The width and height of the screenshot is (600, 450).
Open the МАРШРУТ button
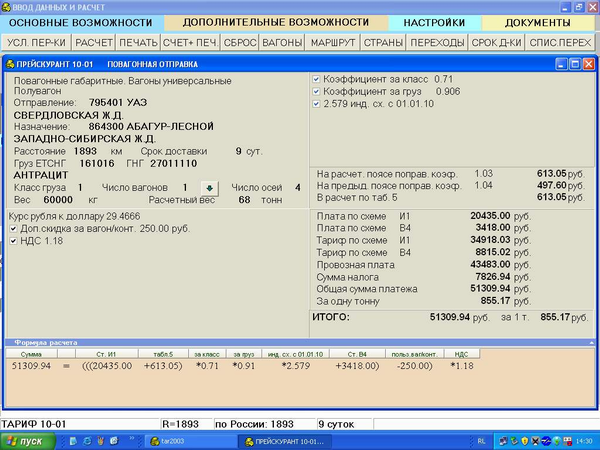tap(333, 42)
